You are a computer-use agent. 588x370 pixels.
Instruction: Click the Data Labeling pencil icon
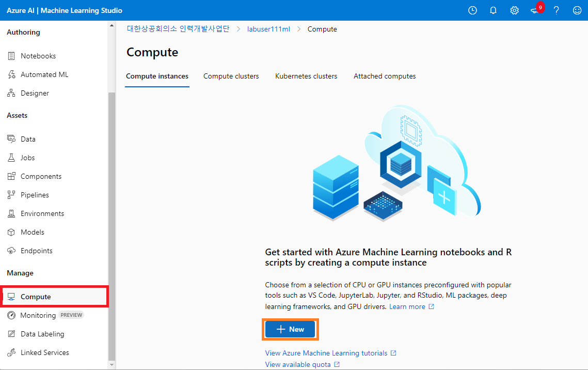(x=11, y=334)
